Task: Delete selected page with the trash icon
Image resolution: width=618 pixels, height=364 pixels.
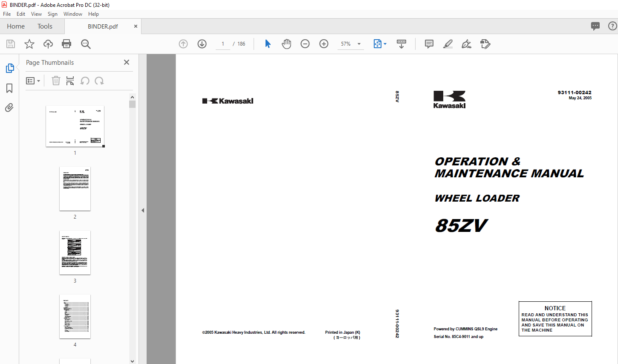Action: tap(56, 81)
